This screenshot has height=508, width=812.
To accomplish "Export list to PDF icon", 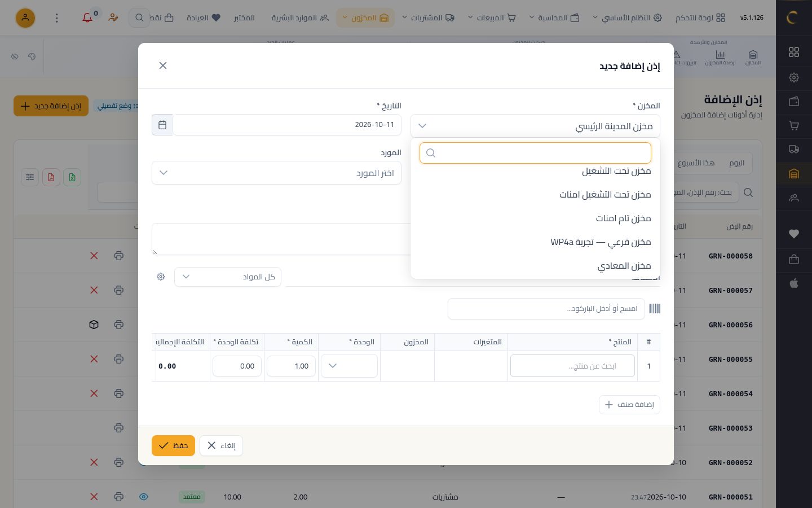I will [51, 177].
